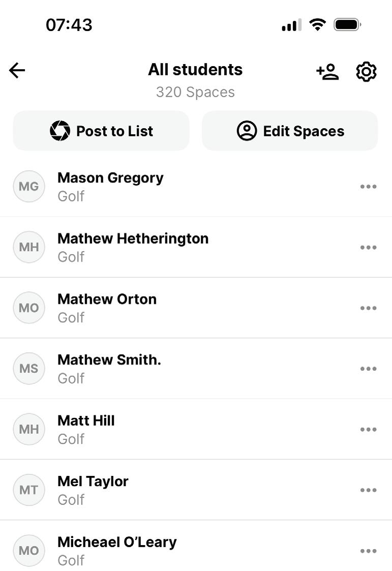Tap the Post to List button
The height and width of the screenshot is (571, 392).
tap(101, 131)
